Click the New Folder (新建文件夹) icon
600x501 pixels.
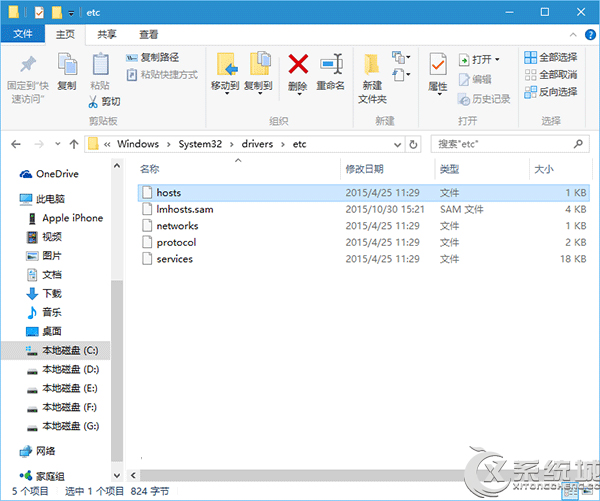click(x=372, y=64)
